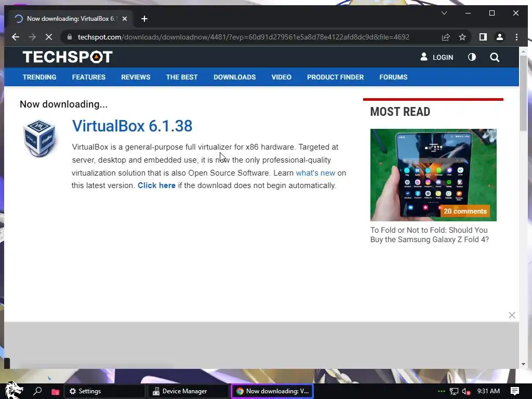The height and width of the screenshot is (399, 532).
Task: Click the padlock site info icon
Action: (x=69, y=37)
